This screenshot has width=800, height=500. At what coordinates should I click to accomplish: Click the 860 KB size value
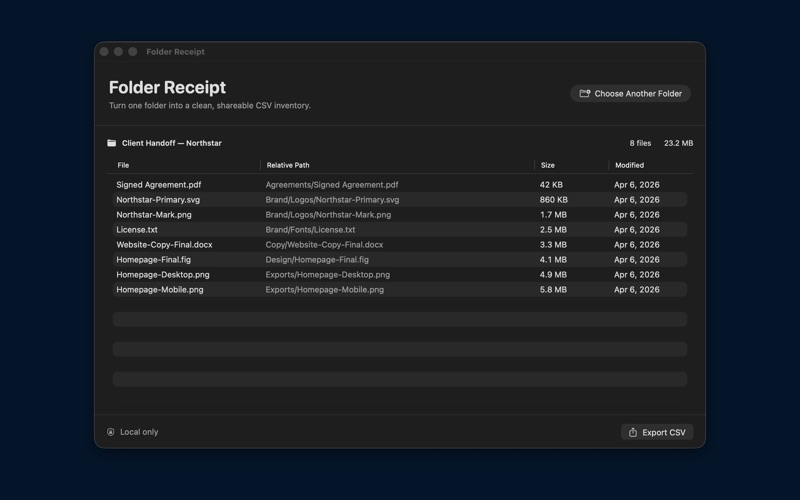click(554, 199)
